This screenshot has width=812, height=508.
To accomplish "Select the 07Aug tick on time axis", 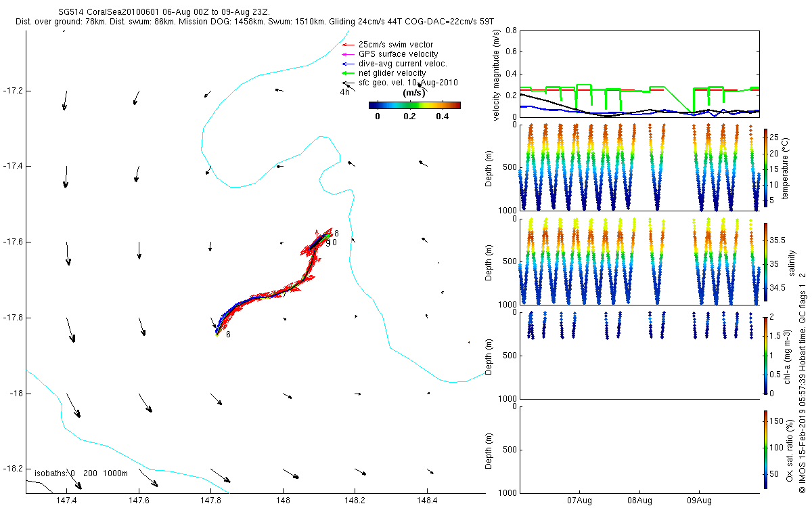I will [580, 501].
